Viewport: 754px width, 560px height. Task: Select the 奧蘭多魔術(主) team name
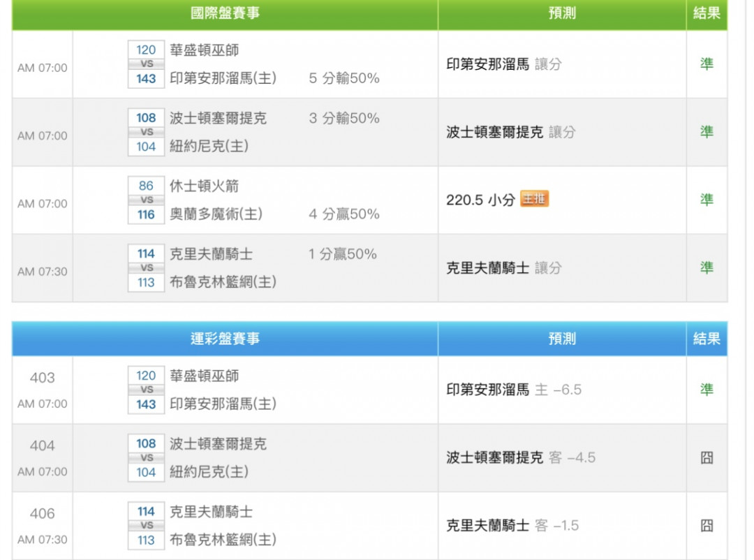[216, 214]
